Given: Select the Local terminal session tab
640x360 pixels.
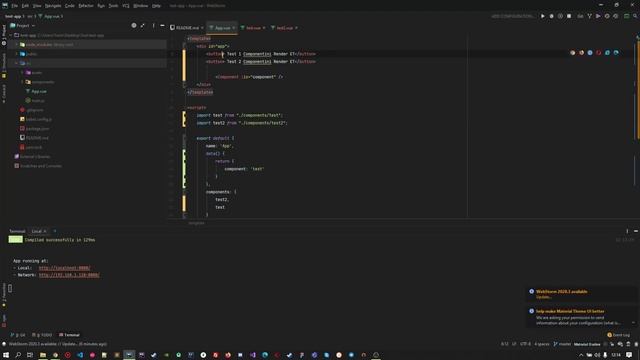Looking at the screenshot, I should click(37, 231).
